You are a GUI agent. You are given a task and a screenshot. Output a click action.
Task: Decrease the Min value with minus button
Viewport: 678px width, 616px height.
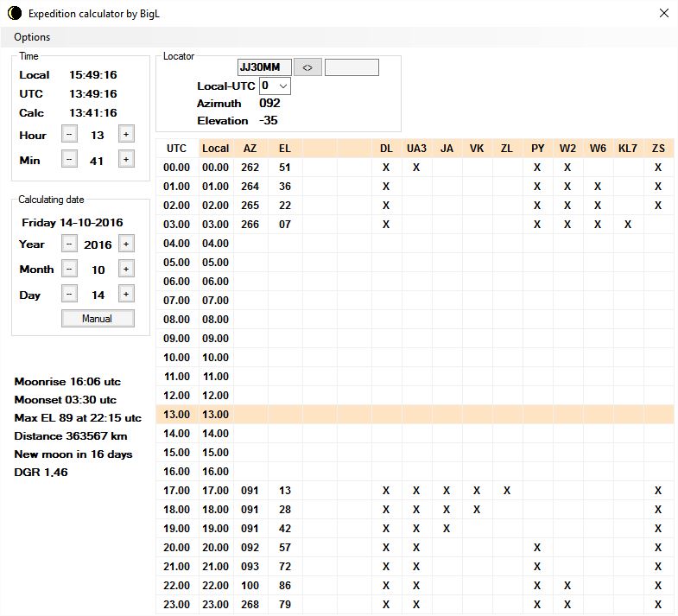69,159
